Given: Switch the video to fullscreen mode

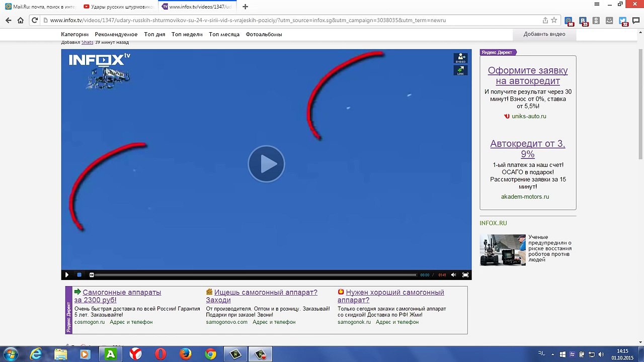Looking at the screenshot, I should (465, 275).
